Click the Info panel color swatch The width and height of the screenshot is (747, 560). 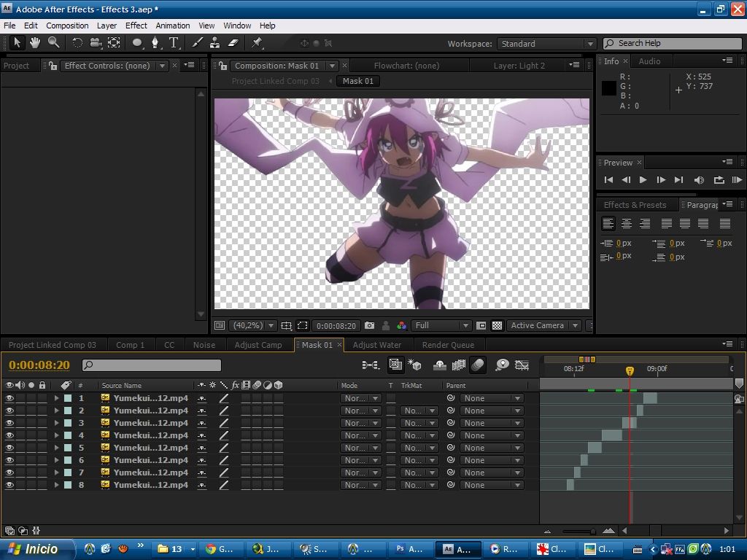[609, 88]
